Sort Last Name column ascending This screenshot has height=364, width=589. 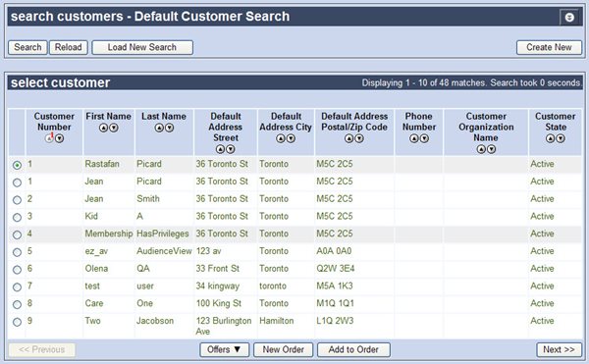(159, 128)
